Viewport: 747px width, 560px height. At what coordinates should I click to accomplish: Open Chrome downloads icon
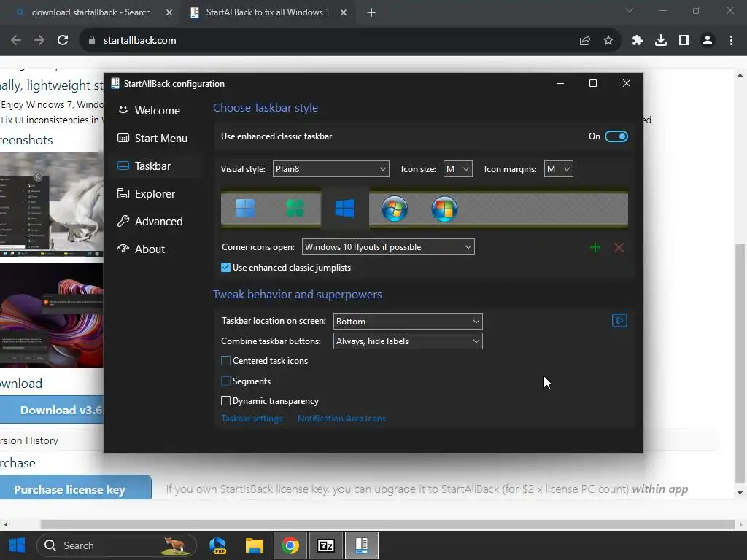661,41
